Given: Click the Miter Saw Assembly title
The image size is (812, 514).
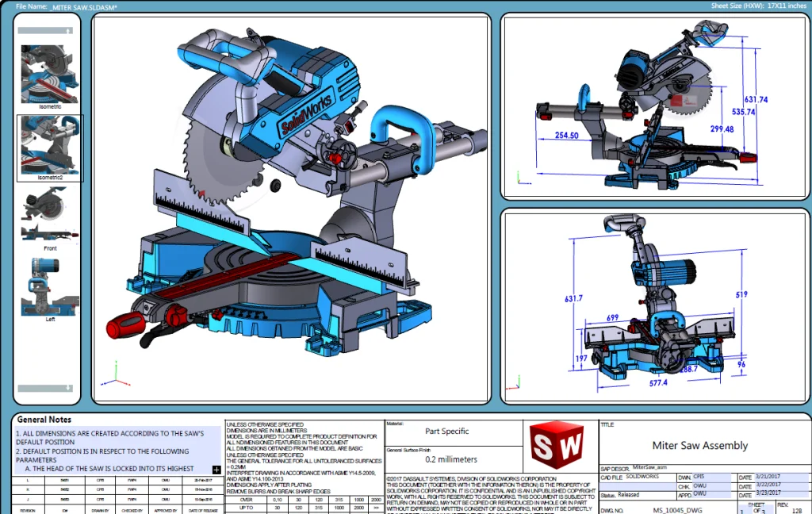Looking at the screenshot, I should pyautogui.click(x=699, y=445).
